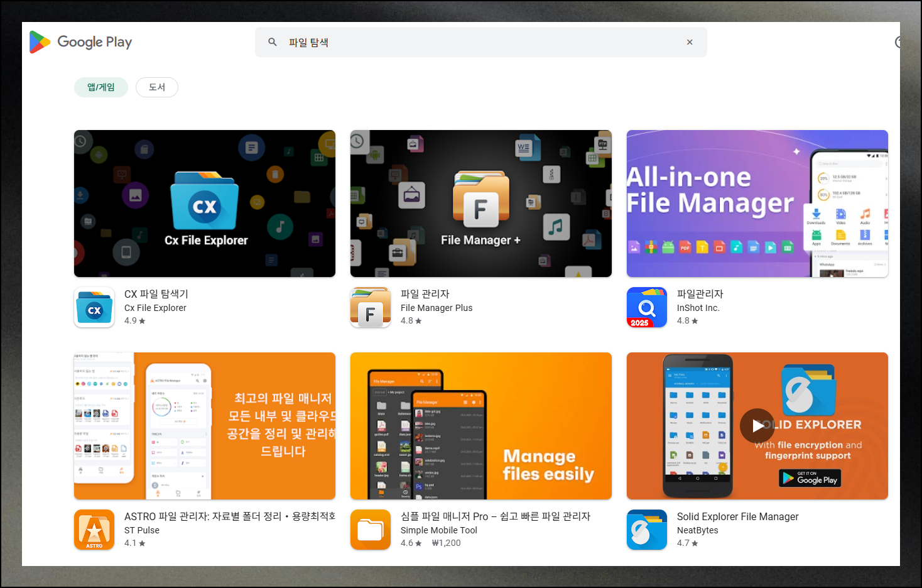Click the Google Play logo

tap(80, 42)
